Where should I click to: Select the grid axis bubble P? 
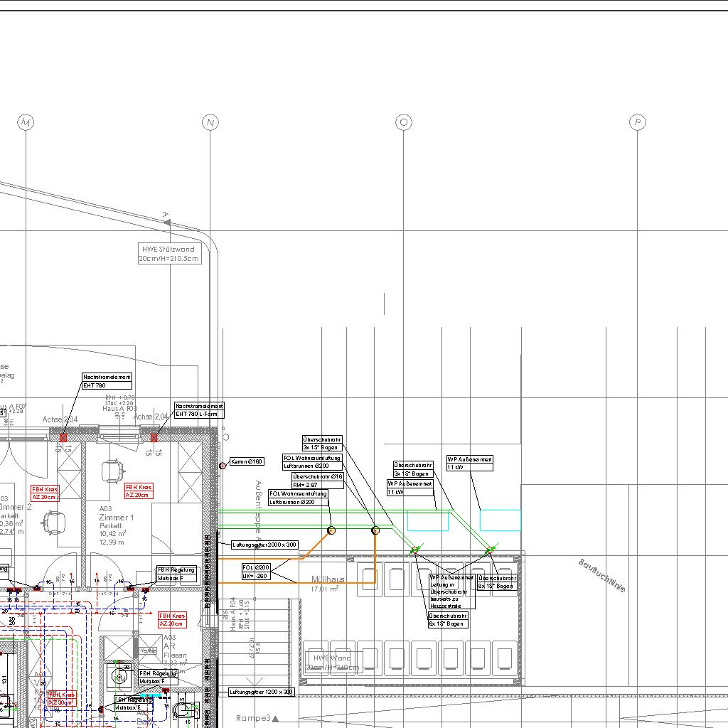pyautogui.click(x=638, y=123)
